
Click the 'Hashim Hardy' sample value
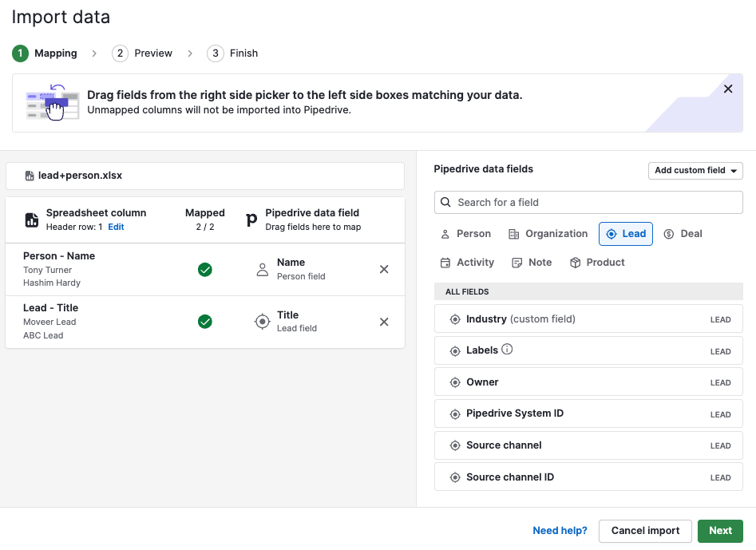click(x=52, y=283)
